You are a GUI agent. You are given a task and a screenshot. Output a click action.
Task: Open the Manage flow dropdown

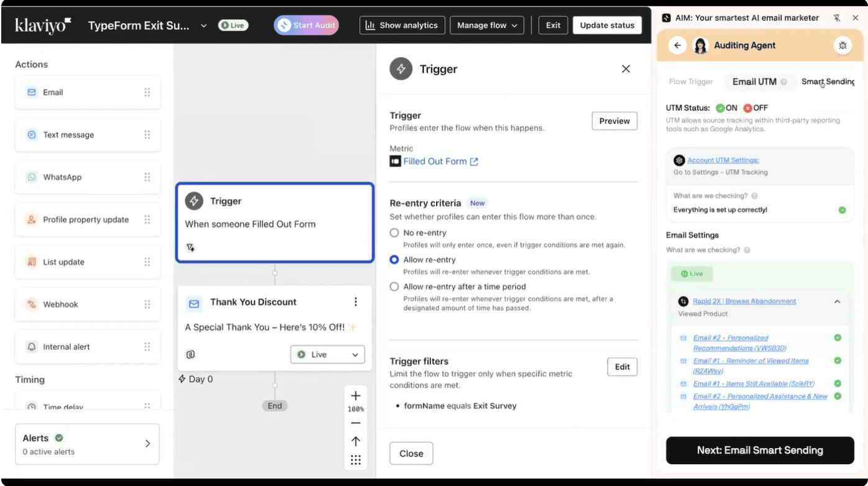coord(487,25)
